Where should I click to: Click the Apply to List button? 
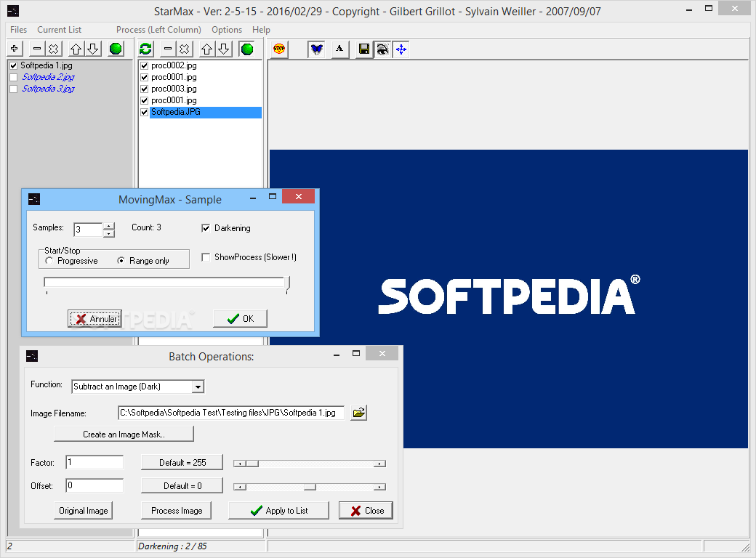point(278,511)
